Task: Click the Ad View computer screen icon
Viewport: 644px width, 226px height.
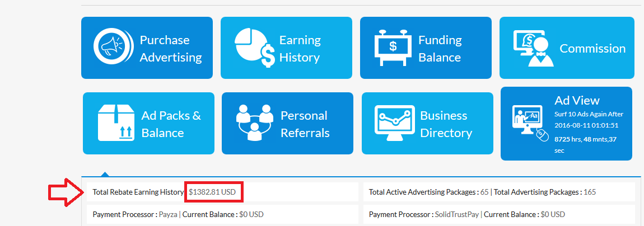Action: tap(528, 123)
